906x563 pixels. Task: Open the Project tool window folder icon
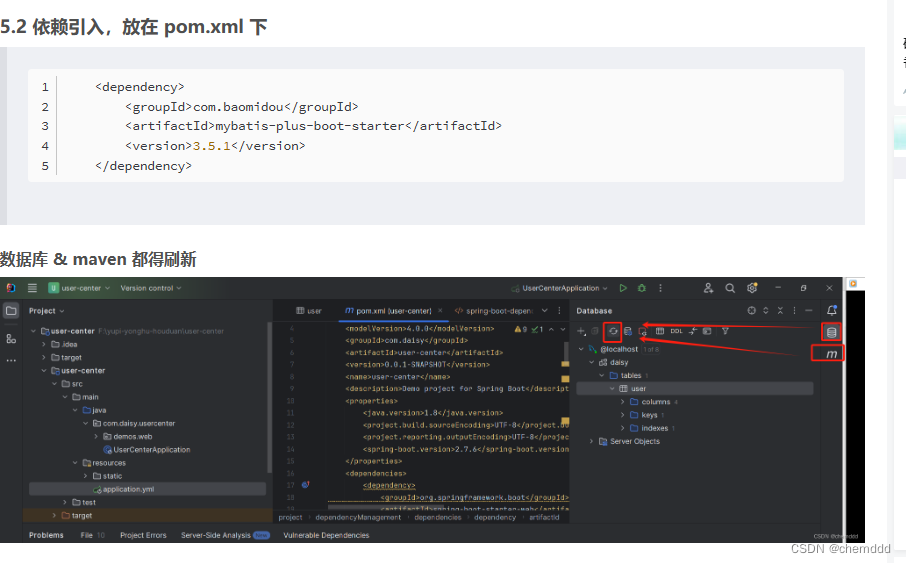point(11,311)
